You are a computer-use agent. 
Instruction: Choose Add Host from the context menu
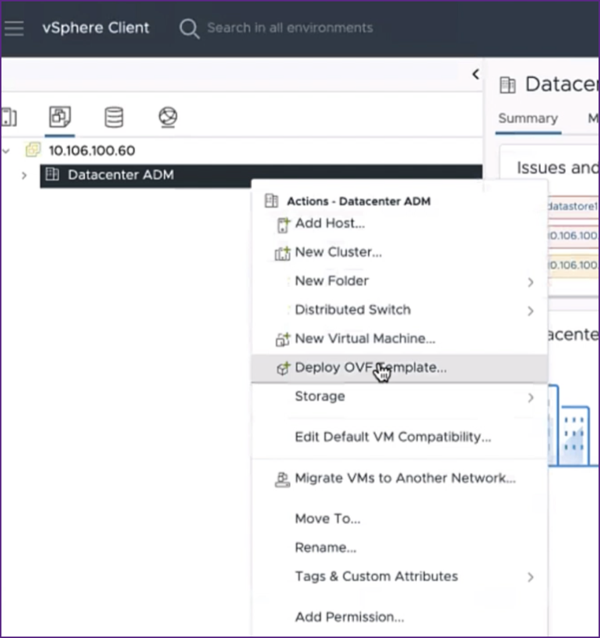pos(330,223)
